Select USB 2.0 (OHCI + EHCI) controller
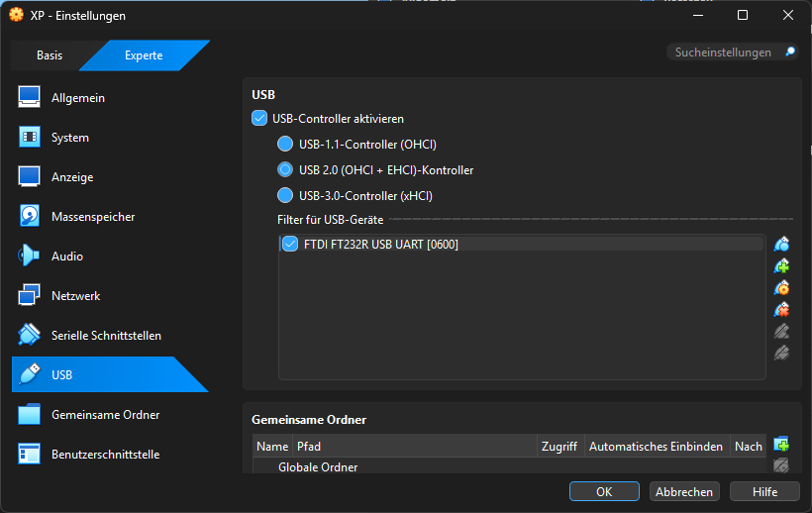This screenshot has height=513, width=812. tap(285, 170)
